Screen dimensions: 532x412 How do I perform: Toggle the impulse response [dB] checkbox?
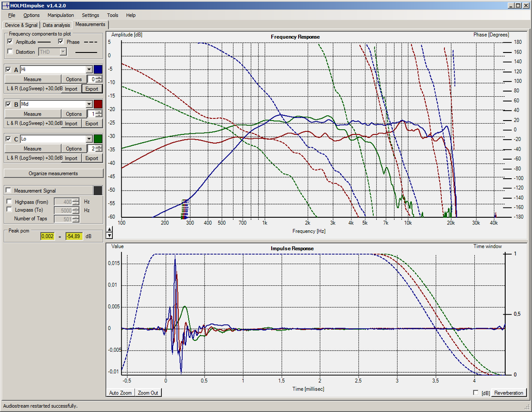(x=476, y=392)
